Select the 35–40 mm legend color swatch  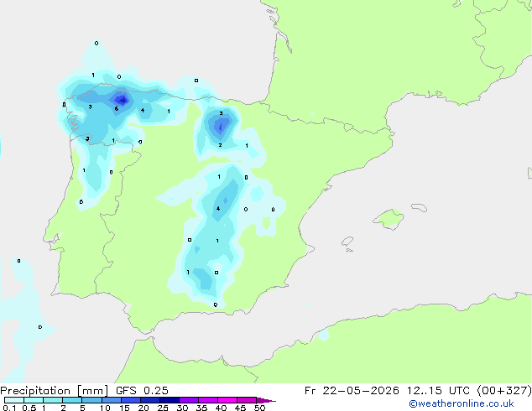point(207,400)
